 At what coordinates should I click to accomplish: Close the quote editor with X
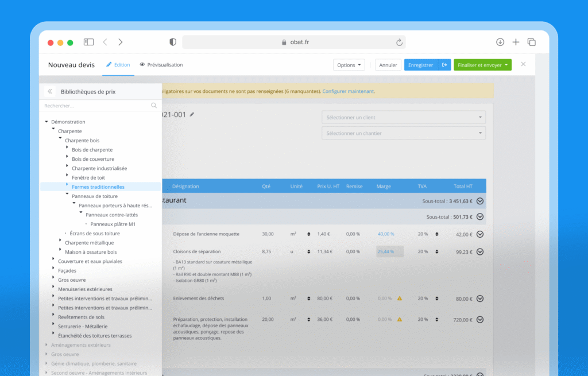[523, 64]
